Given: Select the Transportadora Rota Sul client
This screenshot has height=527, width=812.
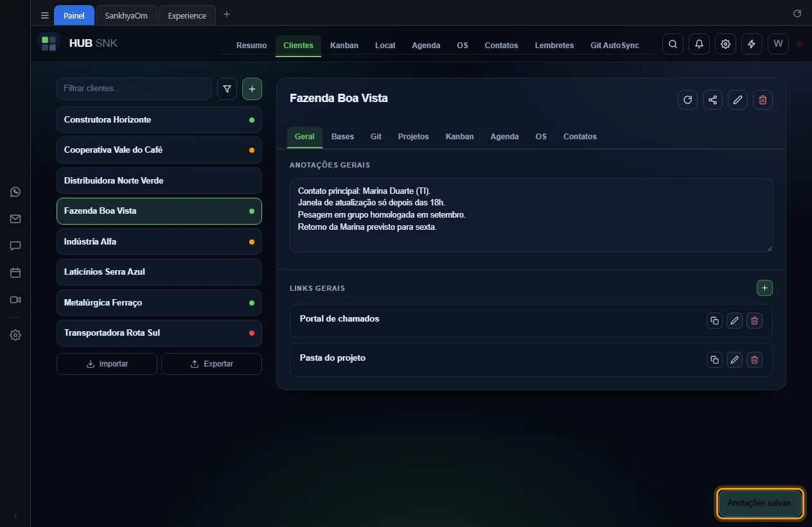Looking at the screenshot, I should click(x=159, y=333).
